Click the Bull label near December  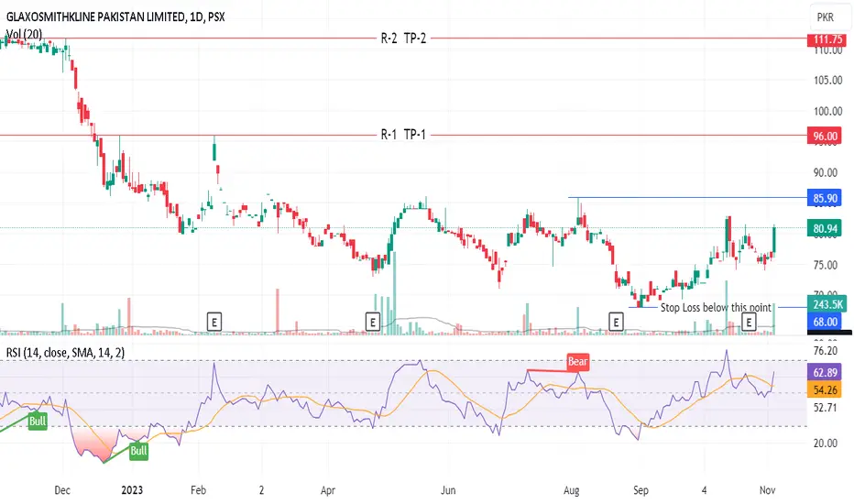(x=38, y=422)
